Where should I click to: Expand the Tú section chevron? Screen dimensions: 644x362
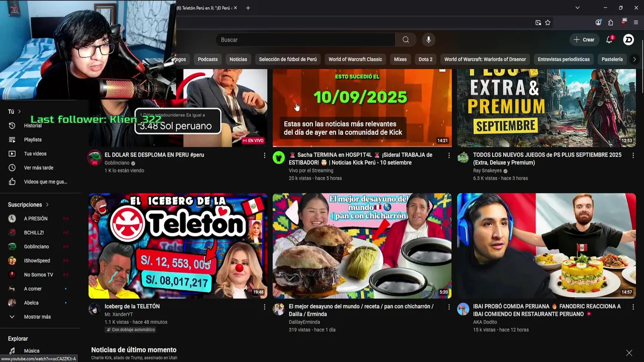coord(20,112)
